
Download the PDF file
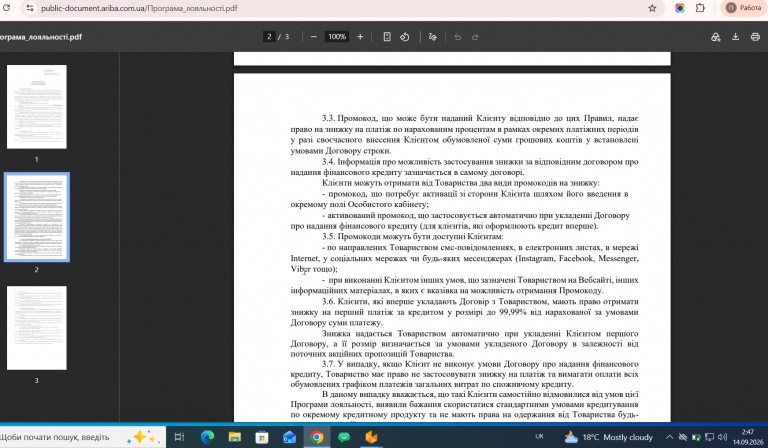tap(735, 37)
